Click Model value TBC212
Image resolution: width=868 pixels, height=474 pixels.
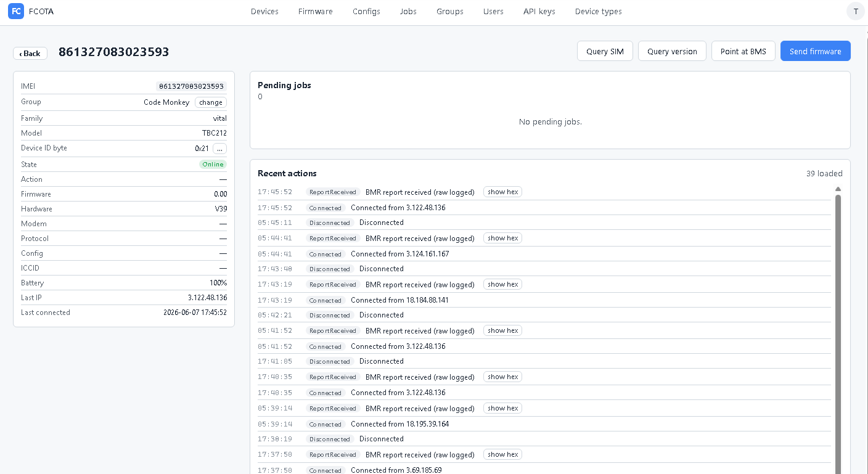coord(215,133)
